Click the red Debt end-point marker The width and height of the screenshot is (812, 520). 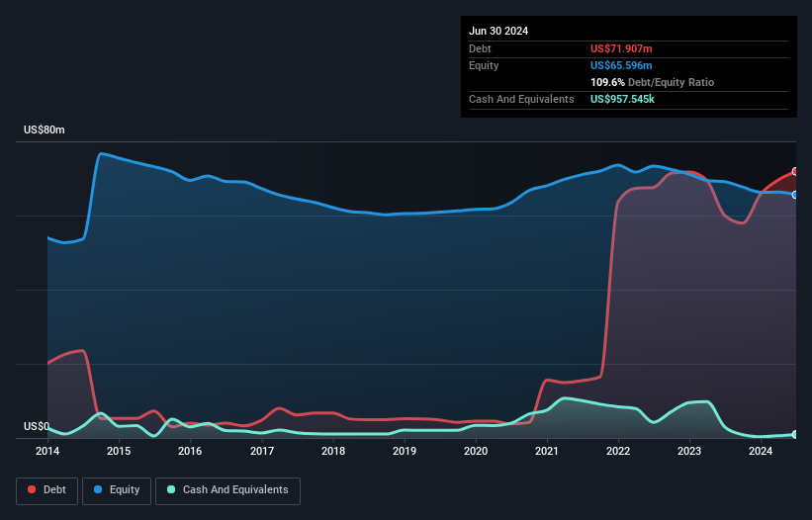click(x=795, y=171)
